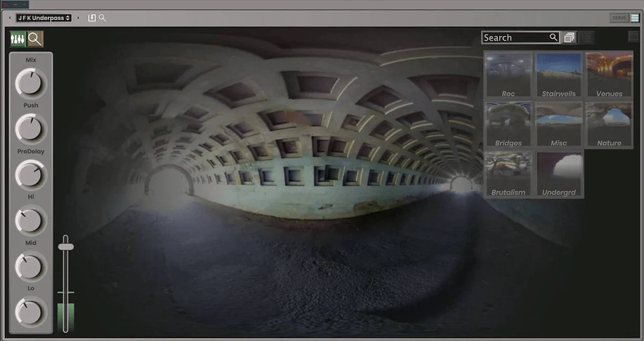Adjust the Mix knob

coord(30,81)
